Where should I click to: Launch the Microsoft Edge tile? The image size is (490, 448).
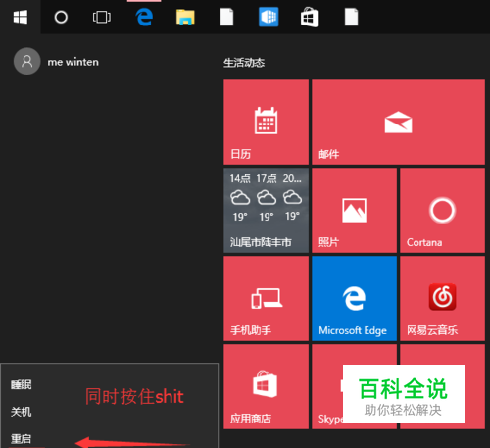point(354,298)
